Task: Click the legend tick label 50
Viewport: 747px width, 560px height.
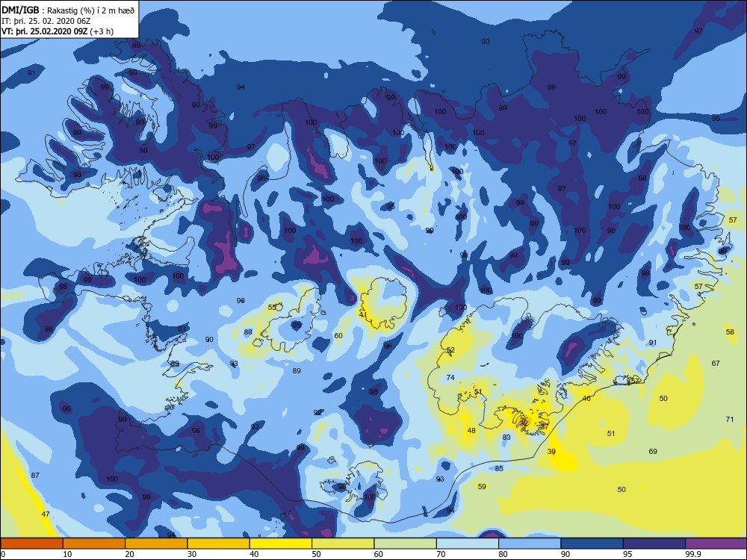Action: coord(316,554)
